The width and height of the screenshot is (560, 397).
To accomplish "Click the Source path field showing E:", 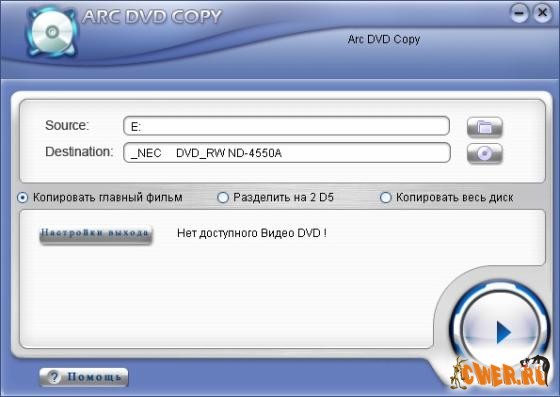I will [x=286, y=126].
